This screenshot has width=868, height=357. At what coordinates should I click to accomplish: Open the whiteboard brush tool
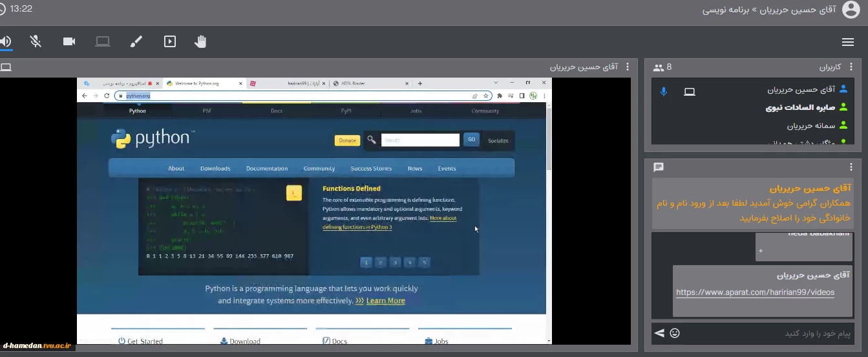(136, 42)
